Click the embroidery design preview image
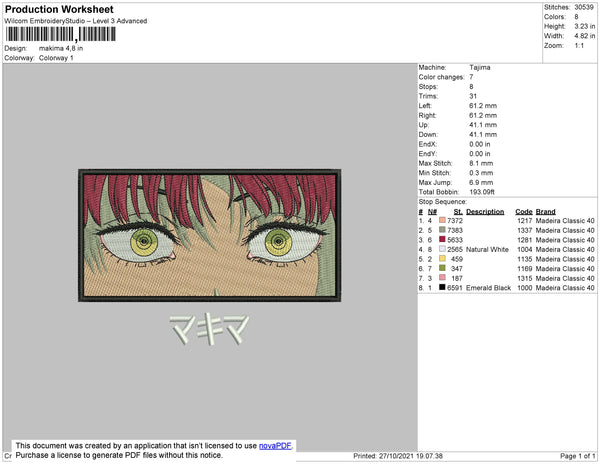Viewport: 600px width, 464px height. [210, 235]
